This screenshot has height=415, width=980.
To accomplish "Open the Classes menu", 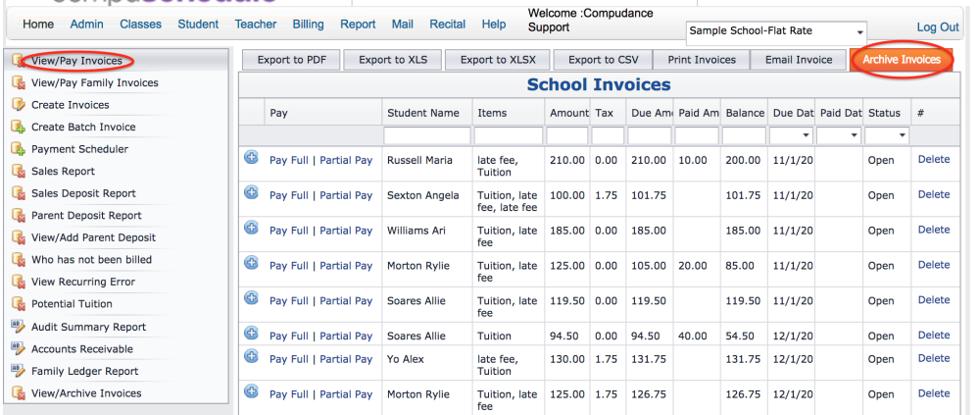I will (x=140, y=25).
